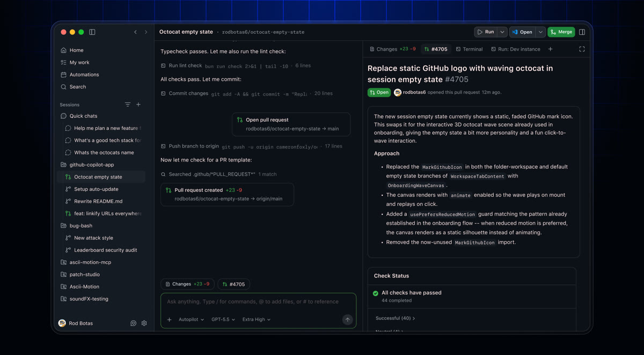Viewport: 644px width, 355px height.
Task: Open Search in the sidebar
Action: click(101, 87)
